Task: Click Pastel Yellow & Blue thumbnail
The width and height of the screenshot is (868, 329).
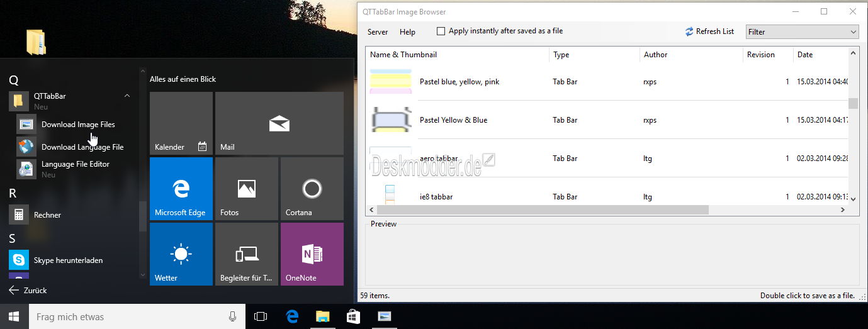Action: click(x=391, y=120)
